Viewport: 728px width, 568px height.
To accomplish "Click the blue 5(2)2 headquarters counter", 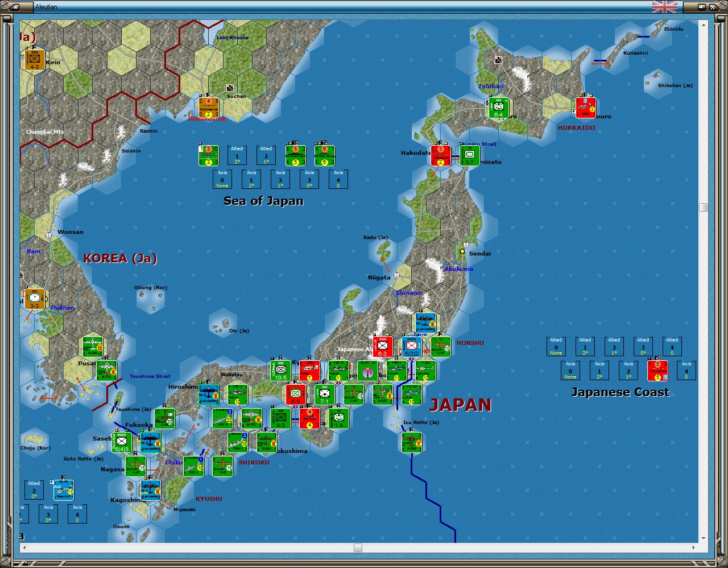I will (412, 347).
